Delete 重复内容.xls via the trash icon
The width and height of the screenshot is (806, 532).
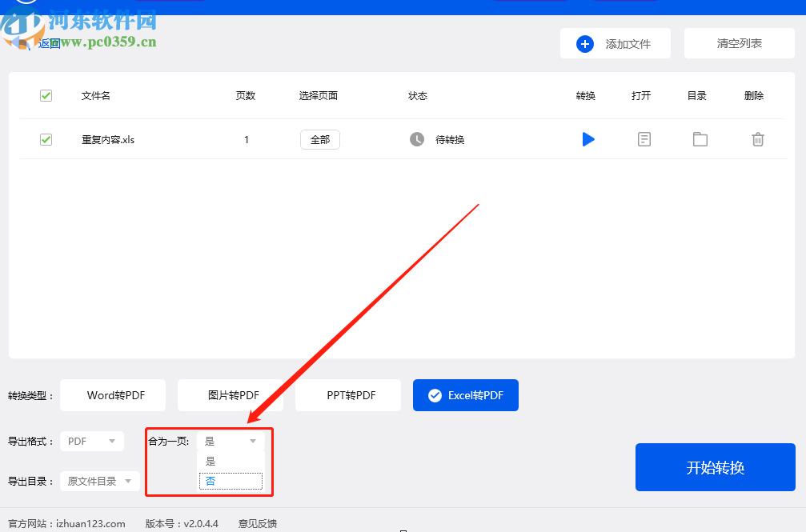pyautogui.click(x=757, y=139)
